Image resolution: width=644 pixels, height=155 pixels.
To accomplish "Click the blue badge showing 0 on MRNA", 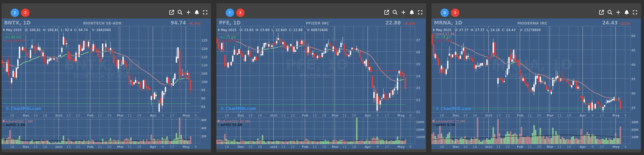I will pyautogui.click(x=445, y=13).
